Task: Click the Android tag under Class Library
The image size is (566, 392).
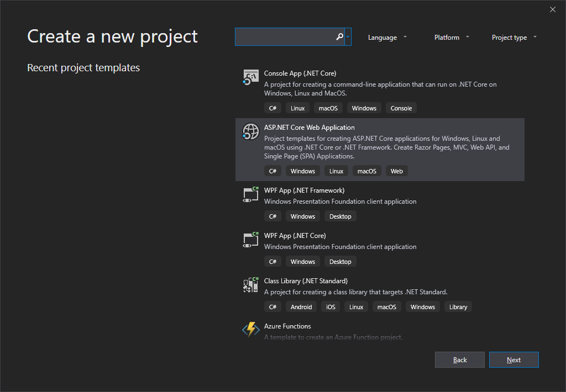Action: (301, 307)
